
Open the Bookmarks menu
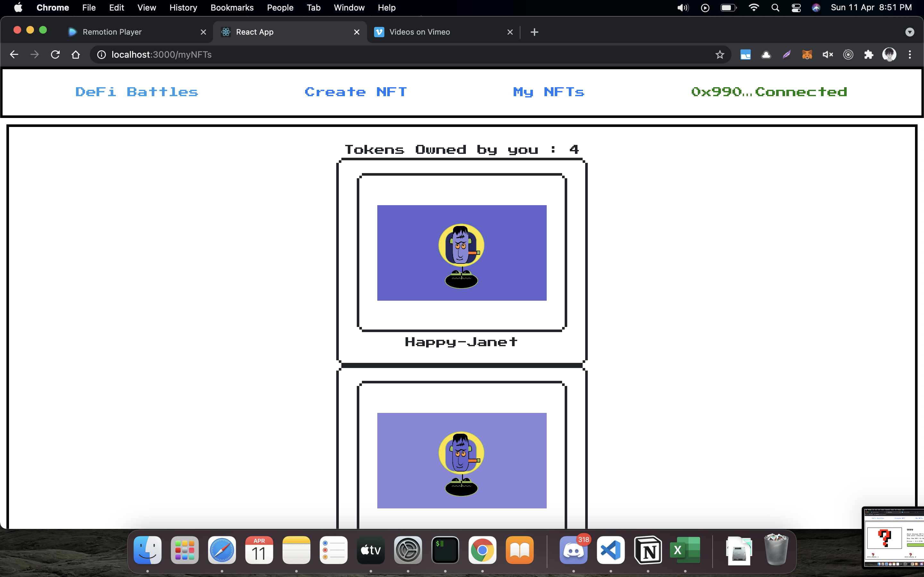click(232, 8)
